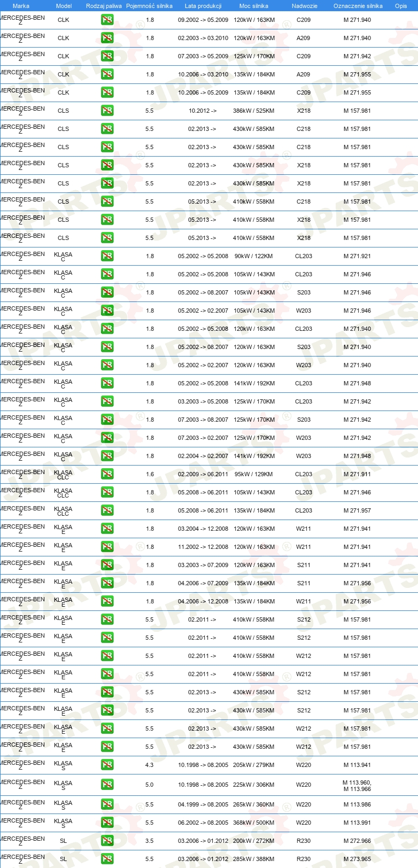Select engine code M 271.911
Screen dimensions: 418x868
pos(357,475)
